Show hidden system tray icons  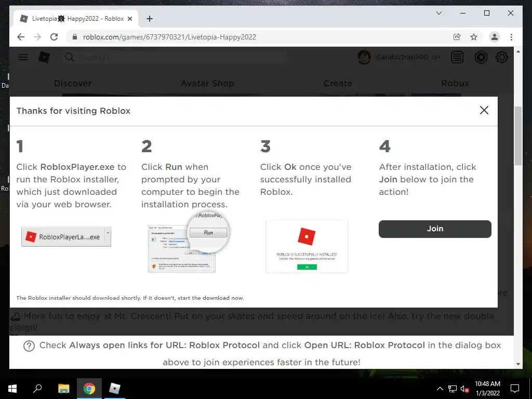click(440, 389)
